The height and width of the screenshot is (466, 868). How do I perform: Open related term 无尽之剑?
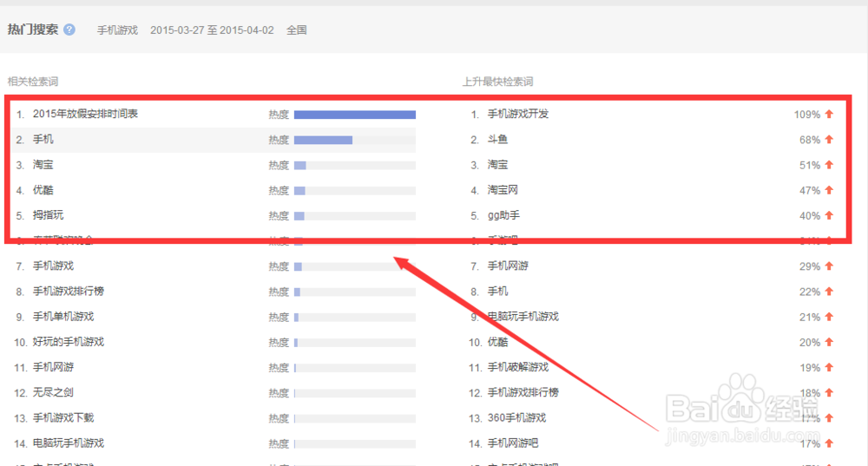pos(53,393)
